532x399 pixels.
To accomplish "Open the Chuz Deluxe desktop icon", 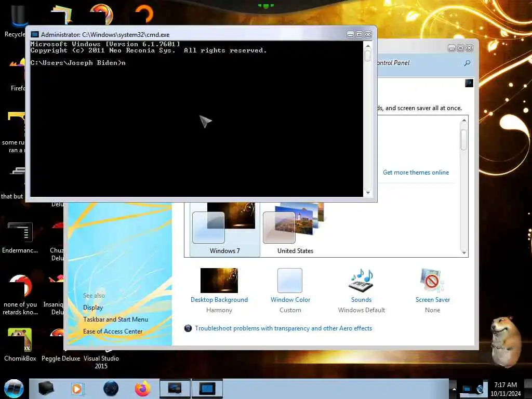I will point(56,241).
